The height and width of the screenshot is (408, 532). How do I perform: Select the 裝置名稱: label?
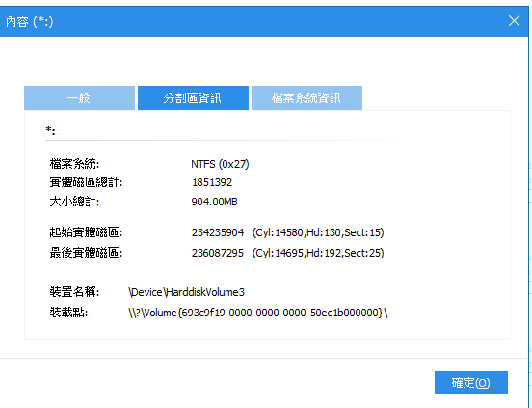tap(74, 292)
